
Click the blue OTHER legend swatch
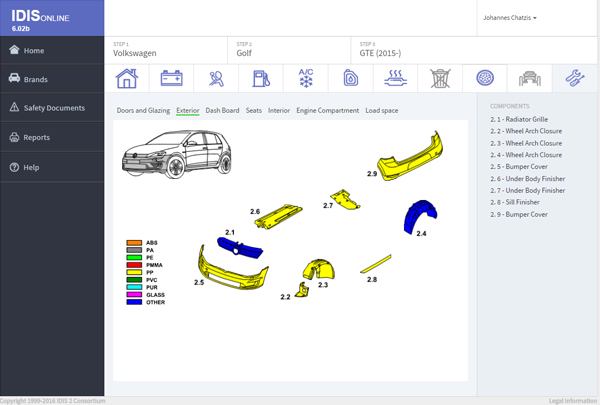click(134, 302)
